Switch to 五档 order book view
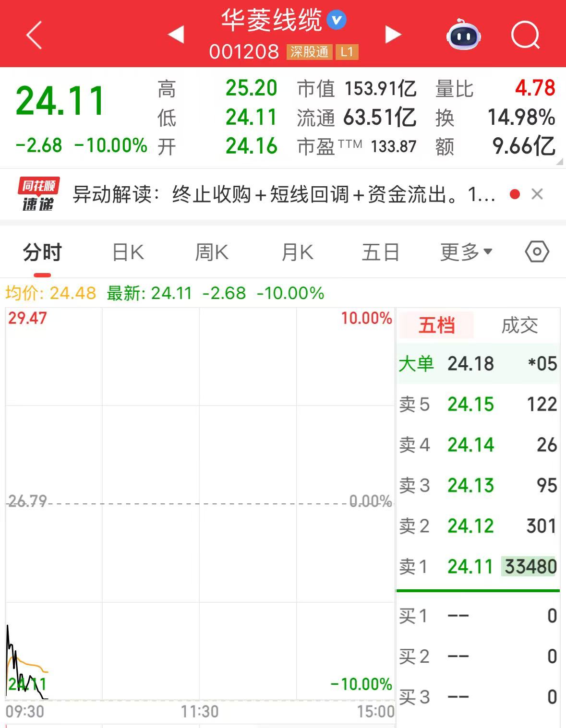Viewport: 566px width, 728px height. pos(435,325)
